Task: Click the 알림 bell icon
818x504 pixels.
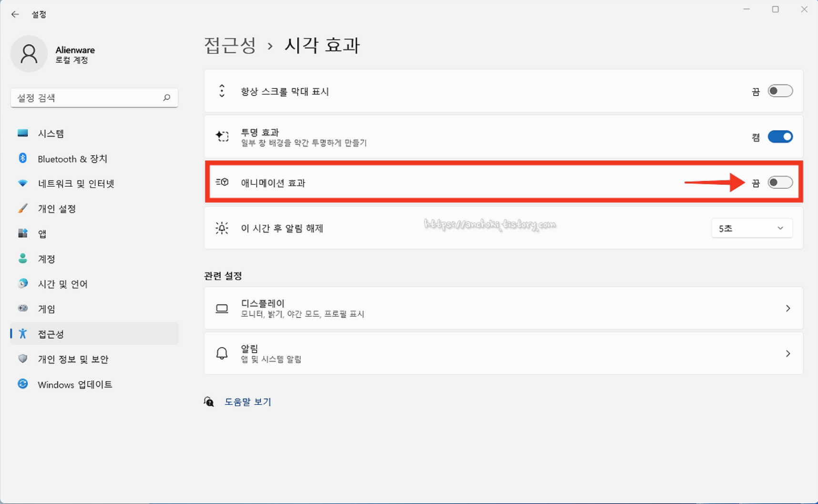Action: click(x=222, y=353)
